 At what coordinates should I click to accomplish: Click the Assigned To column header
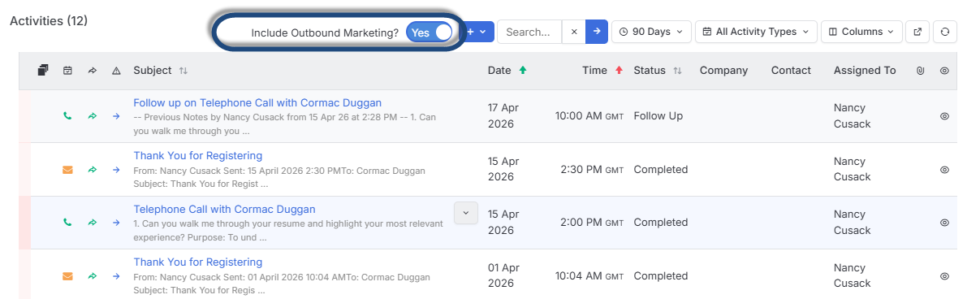pyautogui.click(x=865, y=71)
